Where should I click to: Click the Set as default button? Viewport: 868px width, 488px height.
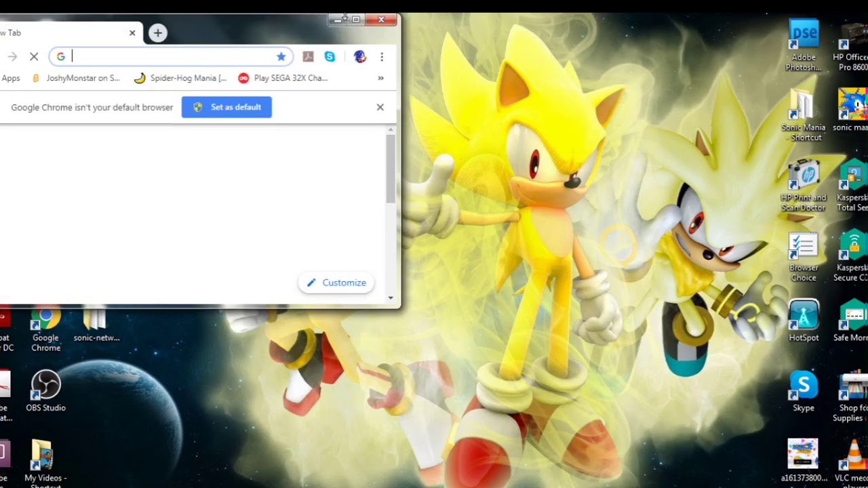[226, 107]
